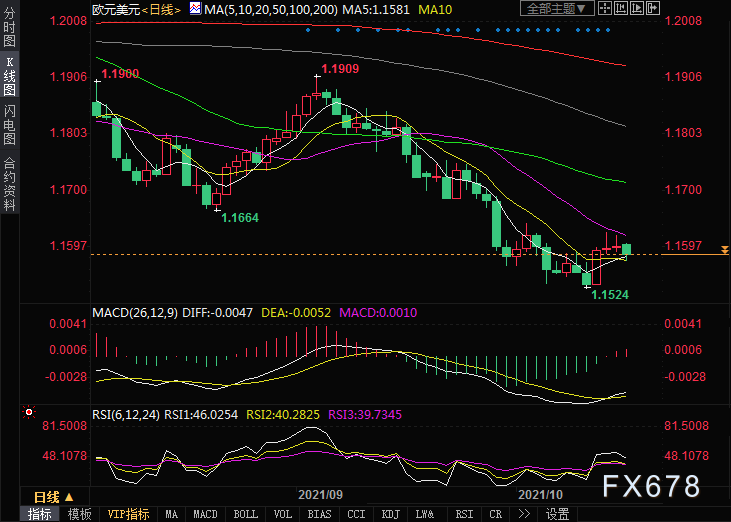Click the shrink chart axis icon
731x522 pixels.
click(621, 8)
